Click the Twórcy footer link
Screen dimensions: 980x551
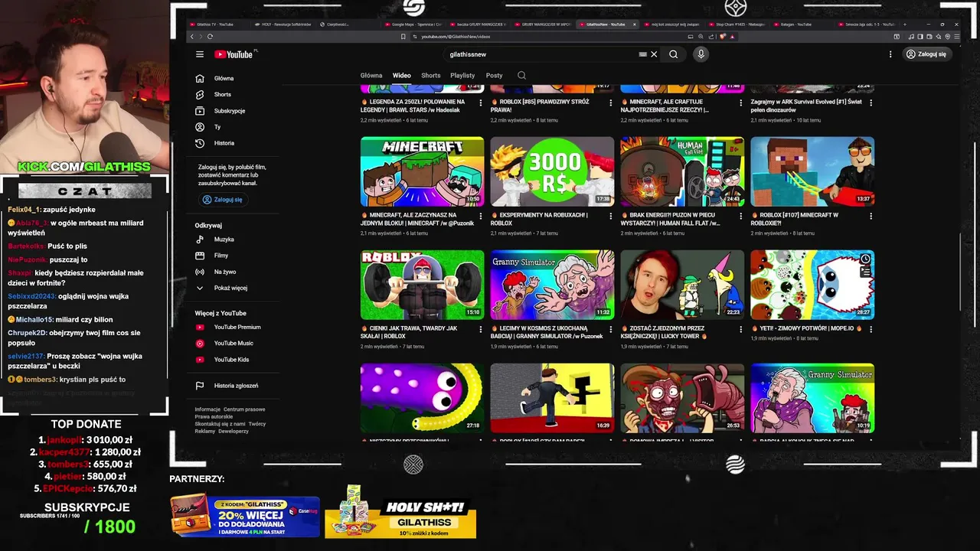click(x=257, y=424)
